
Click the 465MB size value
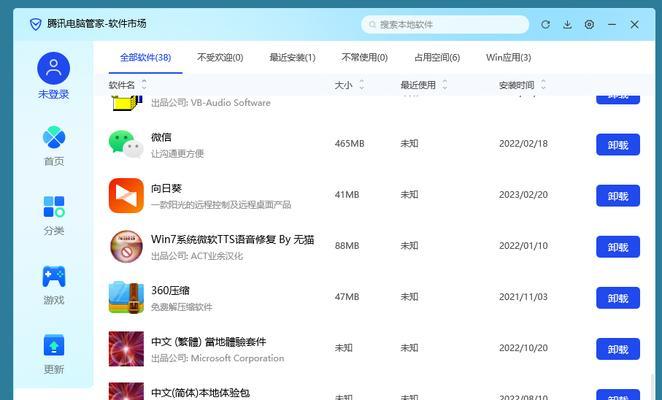click(350, 144)
